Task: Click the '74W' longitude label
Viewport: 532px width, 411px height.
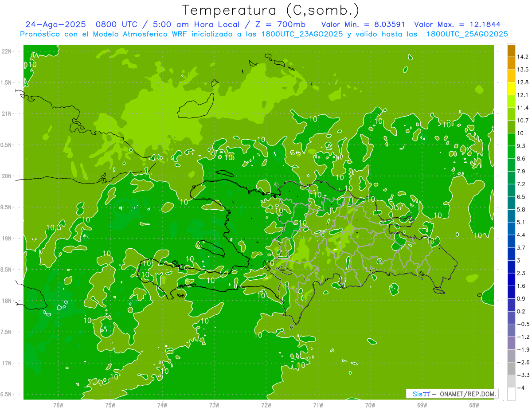Action: pos(162,405)
